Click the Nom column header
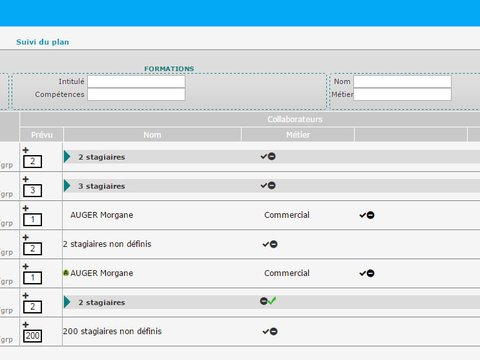480x360 pixels. (152, 135)
